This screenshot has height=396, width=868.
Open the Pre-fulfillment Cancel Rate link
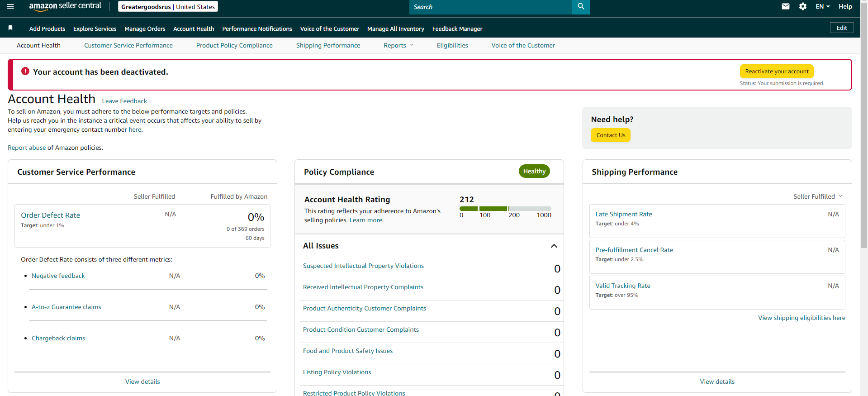tap(634, 250)
